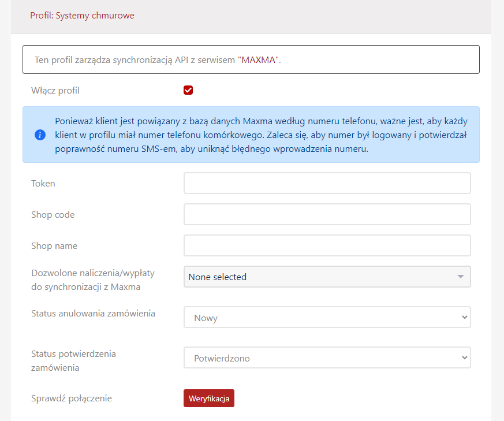Image resolution: width=504 pixels, height=421 pixels.
Task: Open the Potwierdzono confirmation status dropdown
Action: pos(327,357)
